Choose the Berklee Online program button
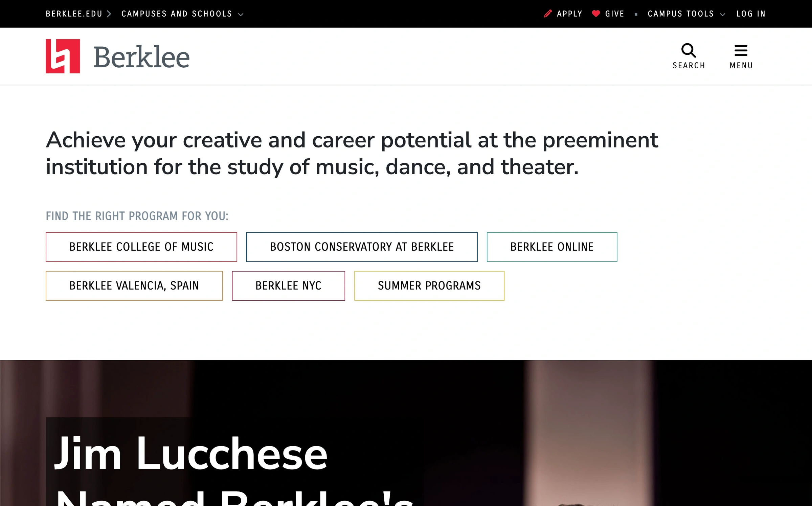 [x=552, y=247]
